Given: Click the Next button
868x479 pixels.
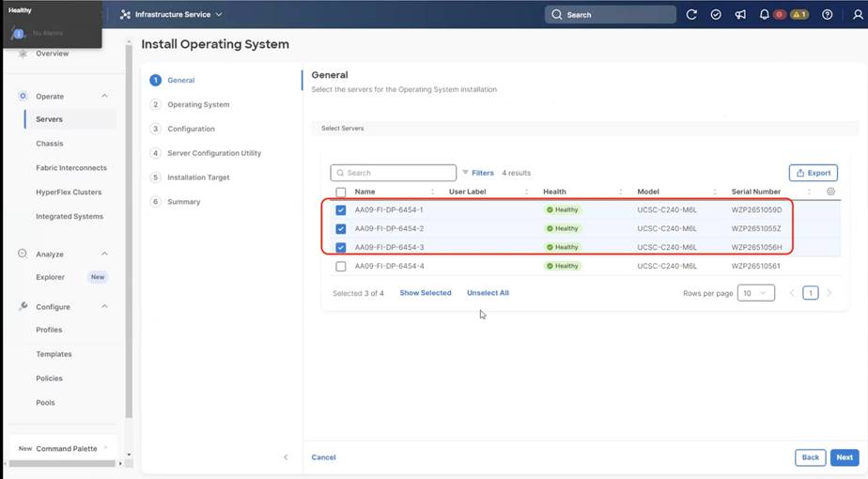Looking at the screenshot, I should tap(845, 457).
